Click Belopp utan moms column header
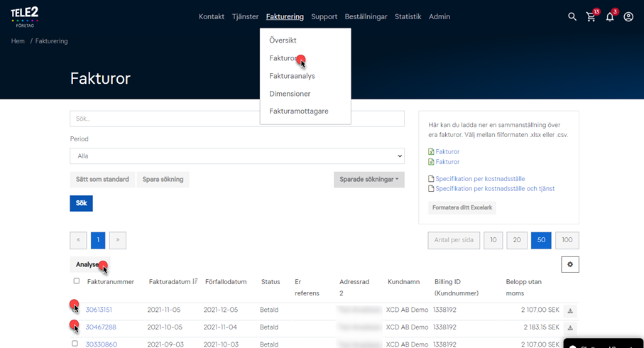The height and width of the screenshot is (348, 644). tap(524, 288)
